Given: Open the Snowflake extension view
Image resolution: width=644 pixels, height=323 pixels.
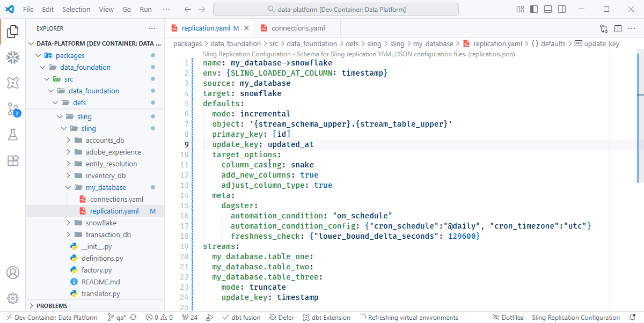Looking at the screenshot, I should (x=12, y=57).
